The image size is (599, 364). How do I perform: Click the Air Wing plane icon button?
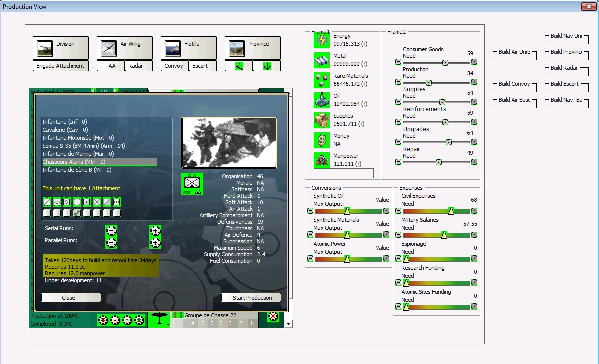click(109, 48)
